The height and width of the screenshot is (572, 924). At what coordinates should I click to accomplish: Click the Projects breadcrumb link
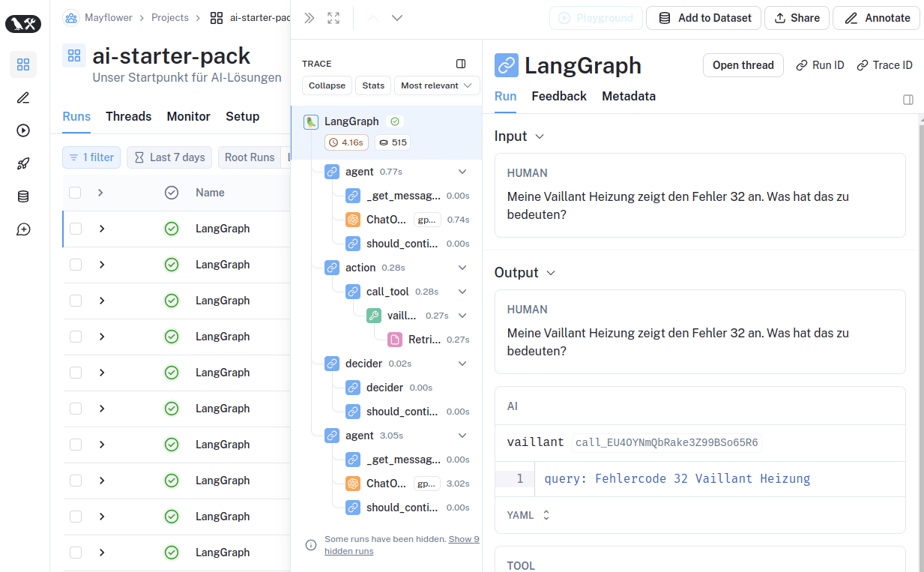(170, 17)
